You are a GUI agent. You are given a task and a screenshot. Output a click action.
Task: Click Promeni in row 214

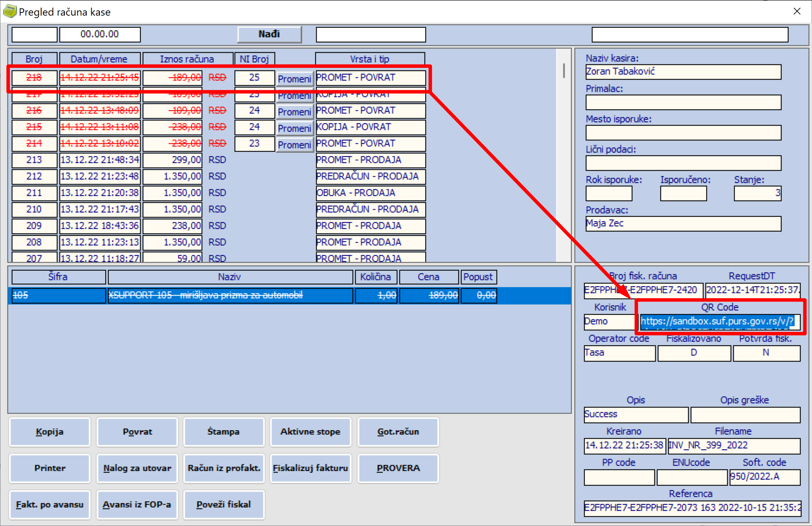pyautogui.click(x=294, y=145)
